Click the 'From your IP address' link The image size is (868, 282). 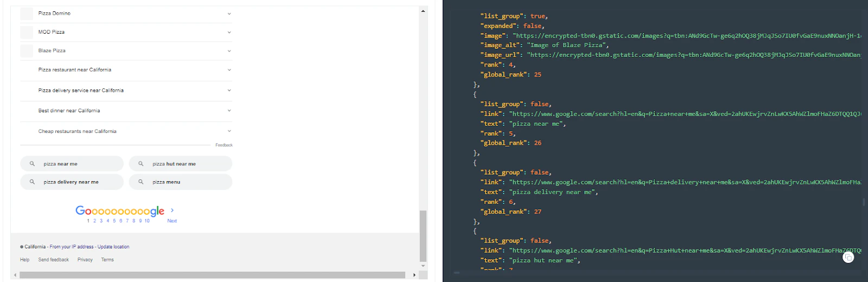click(x=72, y=247)
